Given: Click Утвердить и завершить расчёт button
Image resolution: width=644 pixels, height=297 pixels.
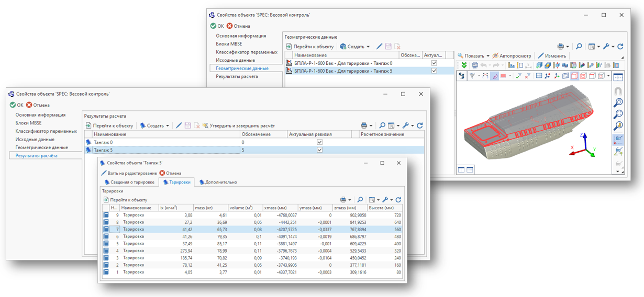Looking at the screenshot, I should tap(238, 125).
